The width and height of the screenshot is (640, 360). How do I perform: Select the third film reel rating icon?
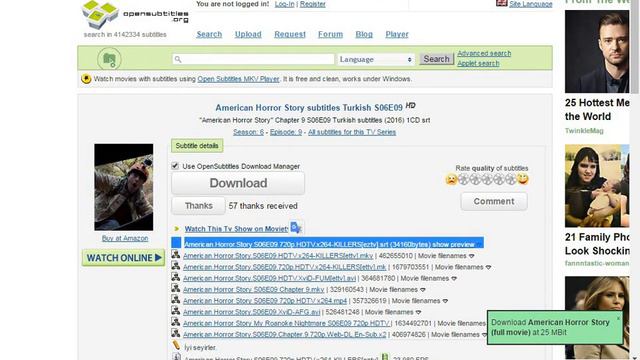coord(487,179)
